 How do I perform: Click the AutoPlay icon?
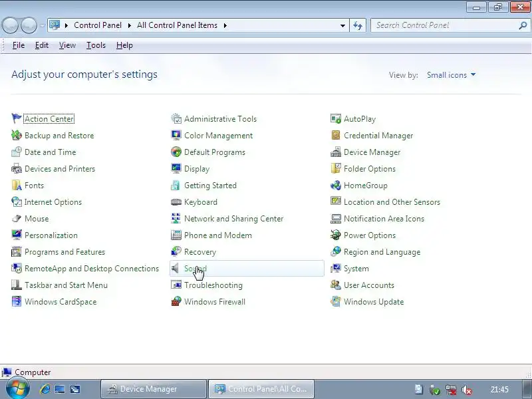336,119
